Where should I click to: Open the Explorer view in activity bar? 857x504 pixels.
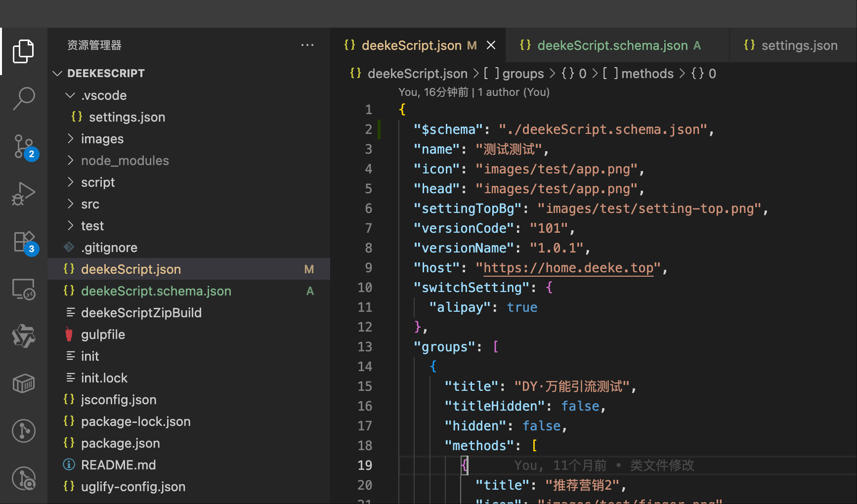point(23,51)
